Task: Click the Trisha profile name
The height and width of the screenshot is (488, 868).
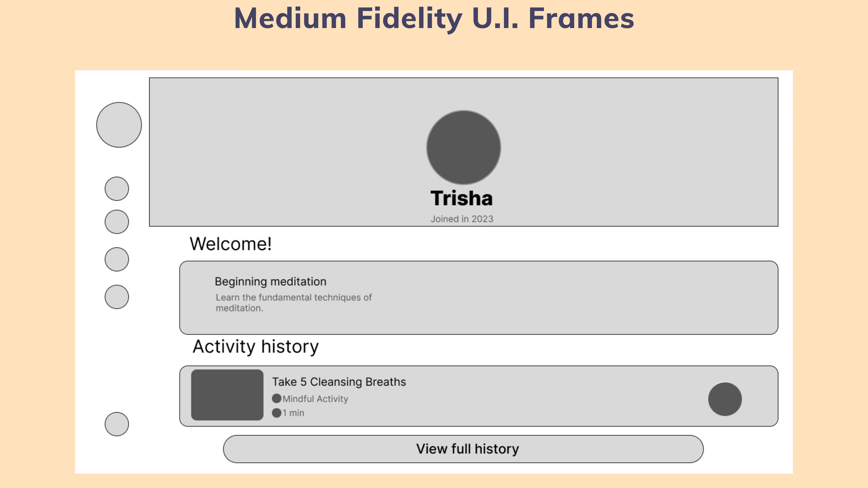Action: click(462, 198)
